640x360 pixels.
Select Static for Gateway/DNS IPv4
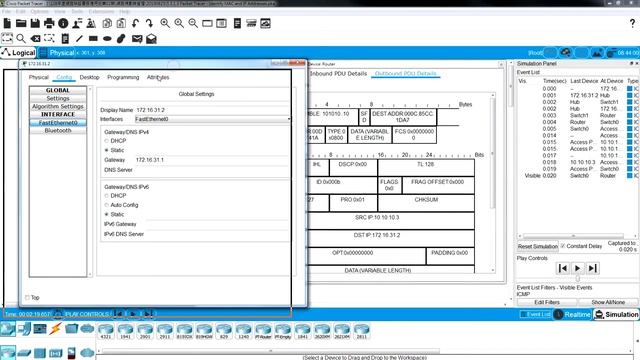pos(107,150)
